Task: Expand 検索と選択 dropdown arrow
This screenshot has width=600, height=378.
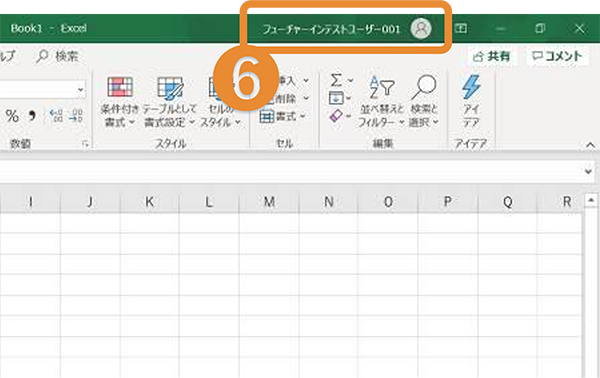Action: tap(435, 122)
